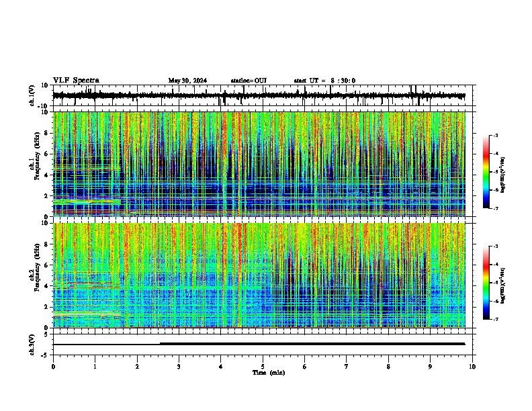Click Time axis tick label "2"
This screenshot has width=532, height=411.
137,367
